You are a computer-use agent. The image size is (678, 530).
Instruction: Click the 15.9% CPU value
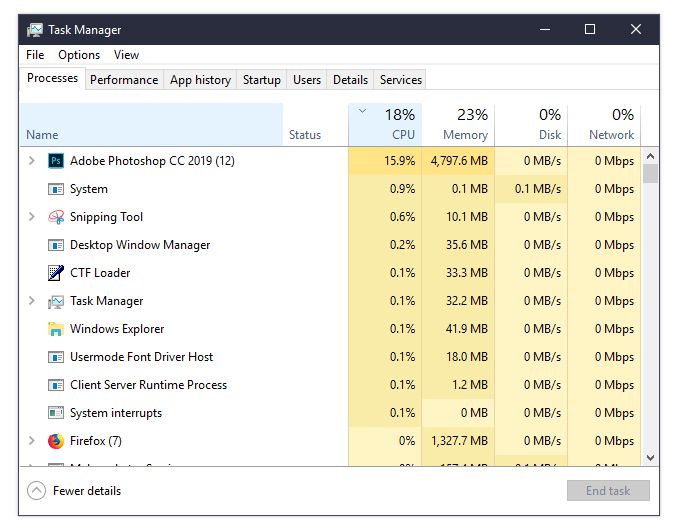[x=399, y=161]
